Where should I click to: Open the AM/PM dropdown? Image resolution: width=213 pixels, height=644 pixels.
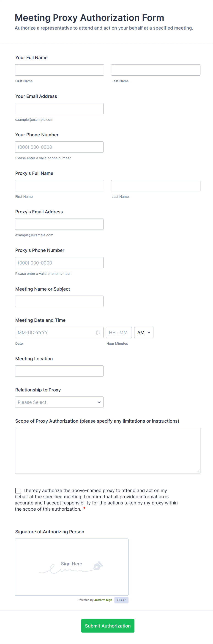tap(144, 332)
